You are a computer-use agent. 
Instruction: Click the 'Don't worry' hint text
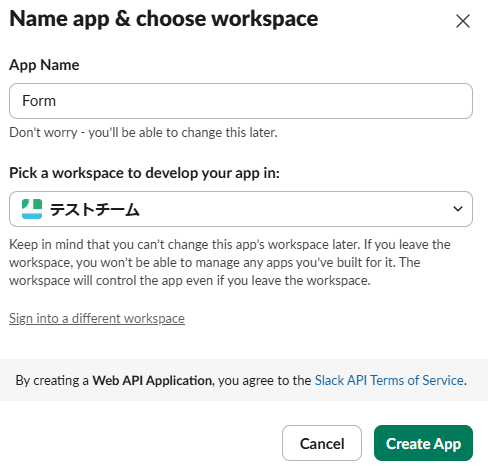click(143, 133)
